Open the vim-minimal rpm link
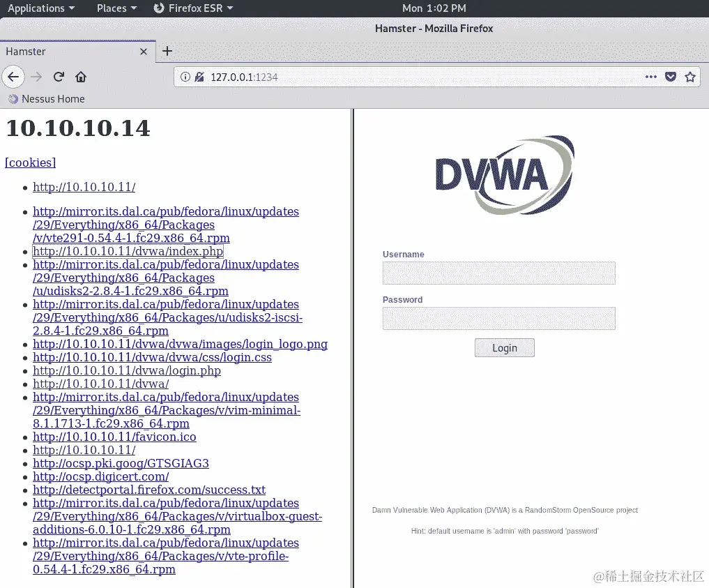This screenshot has width=709, height=588. point(167,410)
